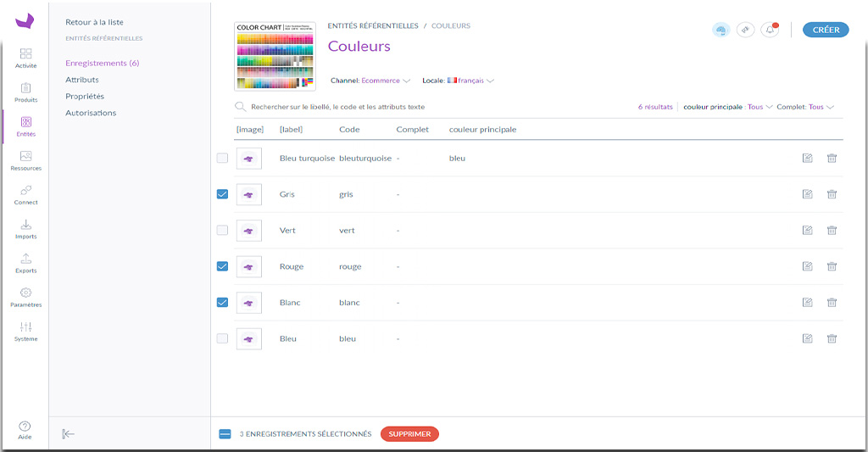
Task: Switch to the Propriétés tab
Action: [x=85, y=97]
